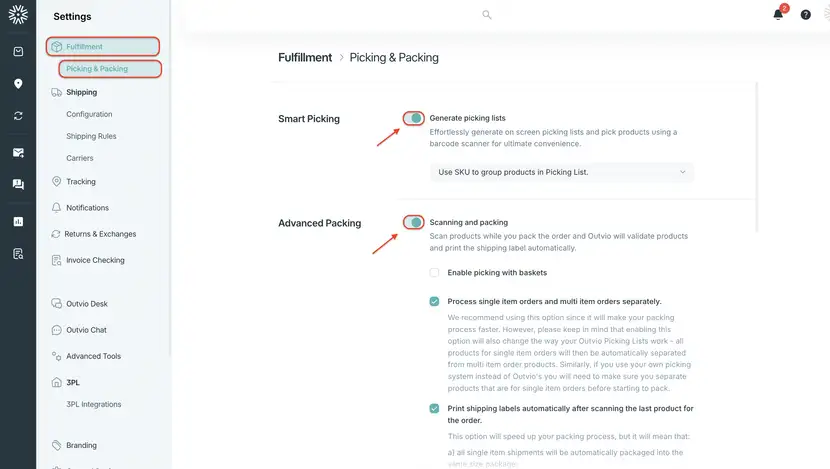Toggle the Scanning and packing switch
830x469 pixels.
click(x=413, y=222)
